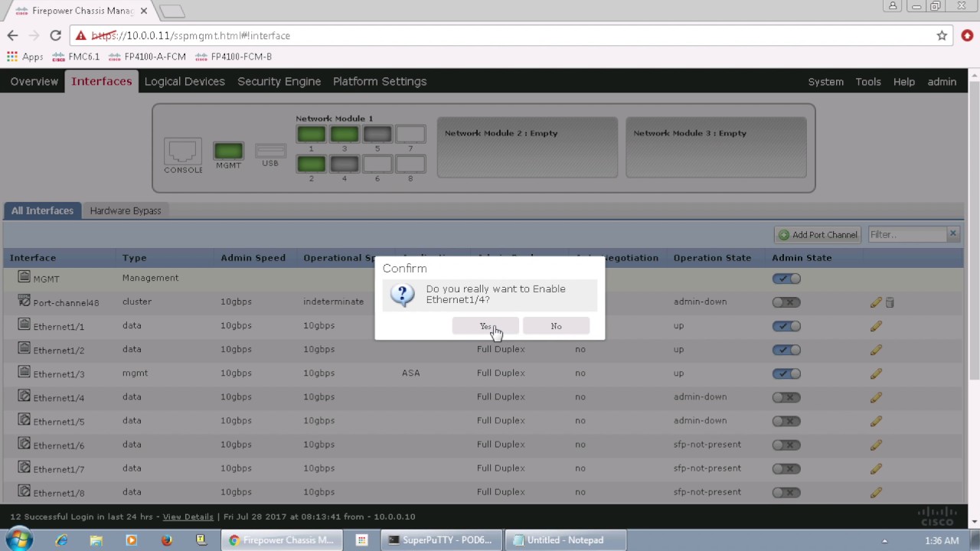Open Platform Settings
Image resolution: width=980 pixels, height=551 pixels.
pyautogui.click(x=380, y=81)
